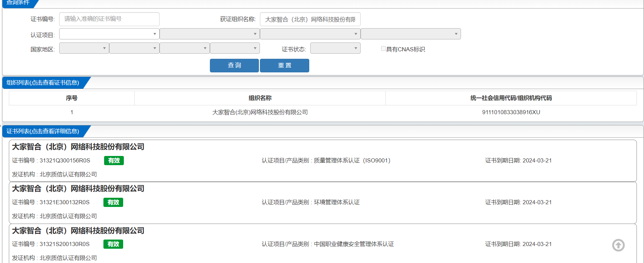Click credit code 9111010833038916XU

(511, 112)
